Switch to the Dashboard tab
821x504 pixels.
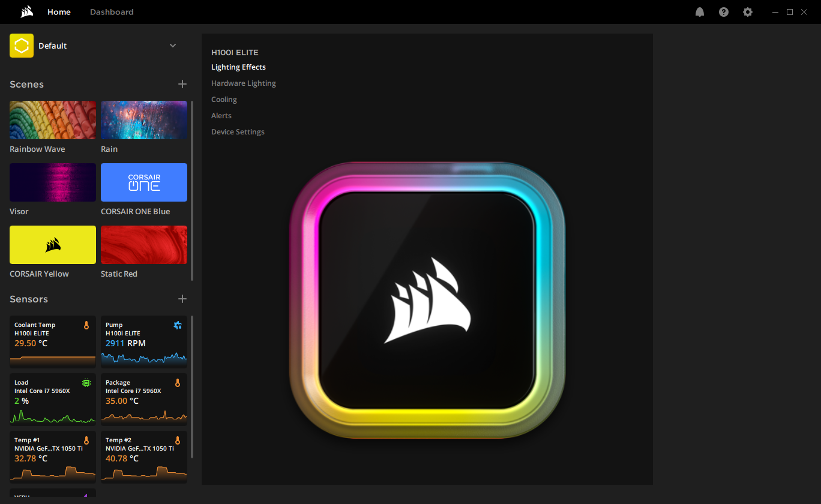click(x=112, y=12)
